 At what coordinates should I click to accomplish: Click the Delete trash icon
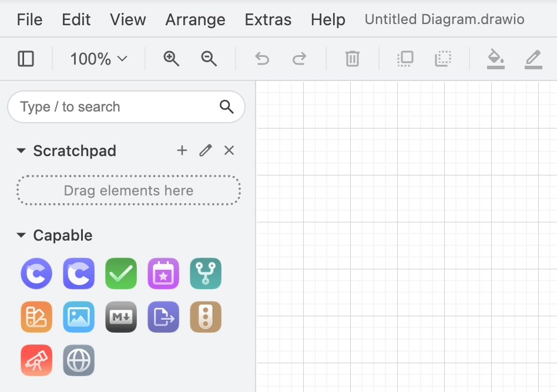point(353,59)
